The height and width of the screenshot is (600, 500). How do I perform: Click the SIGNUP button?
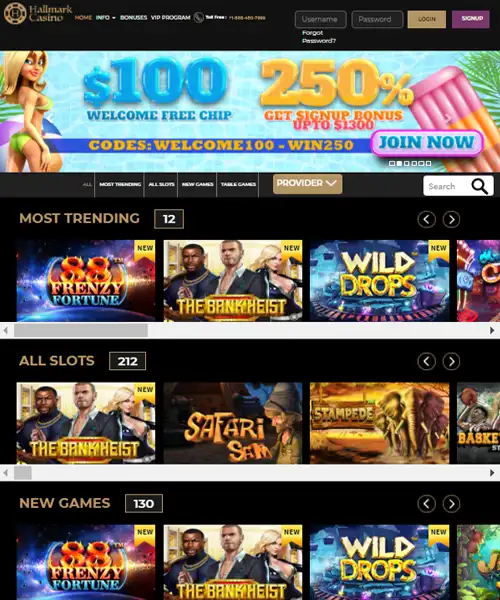tap(471, 19)
